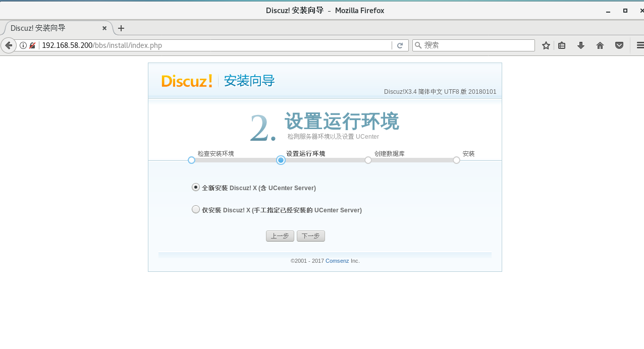Close the Discuz! 安装向导 tab
The height and width of the screenshot is (349, 644).
(x=105, y=28)
